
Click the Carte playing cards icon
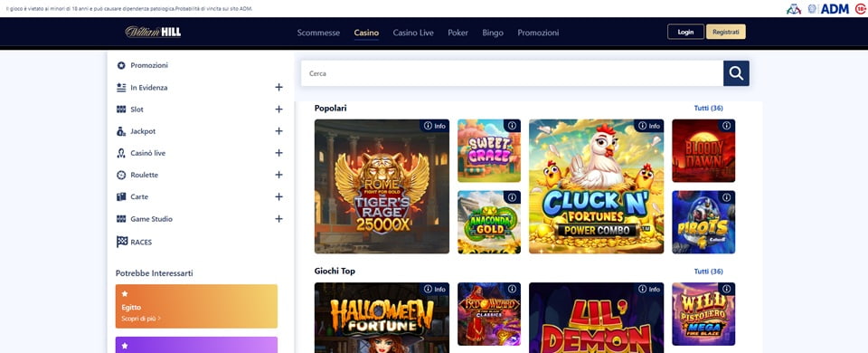pyautogui.click(x=121, y=196)
